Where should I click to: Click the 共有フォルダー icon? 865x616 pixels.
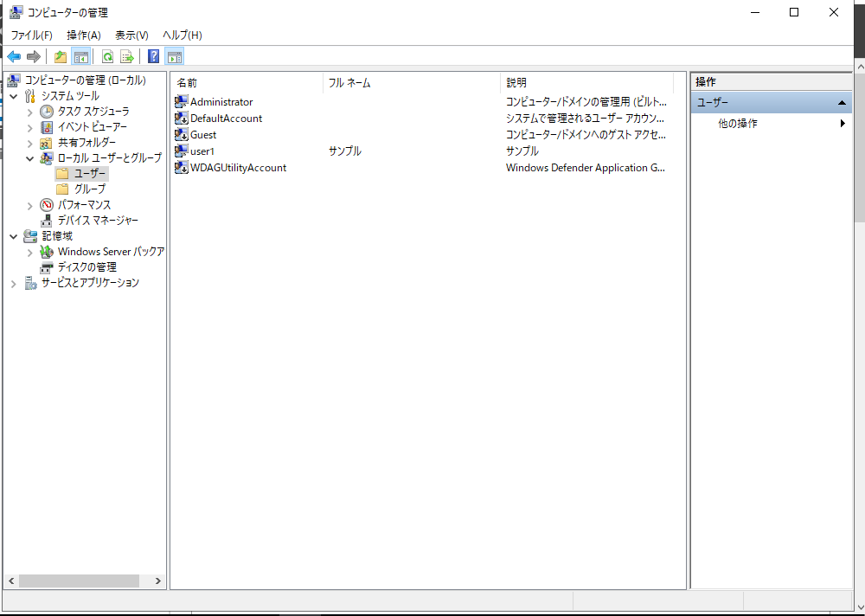pyautogui.click(x=47, y=143)
